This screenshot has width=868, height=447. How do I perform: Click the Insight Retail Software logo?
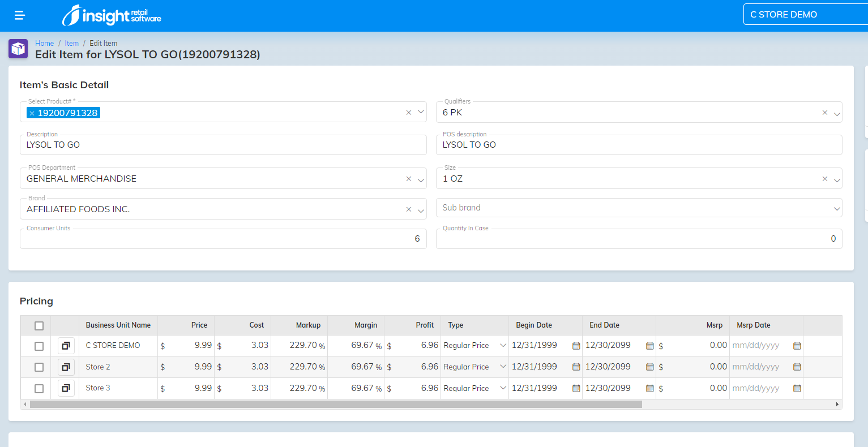tap(112, 15)
